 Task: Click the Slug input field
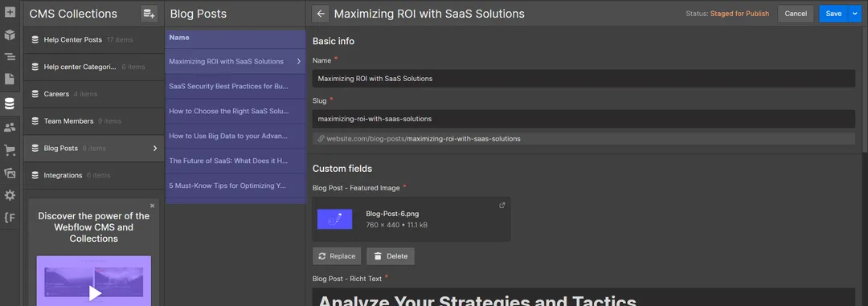pos(583,118)
